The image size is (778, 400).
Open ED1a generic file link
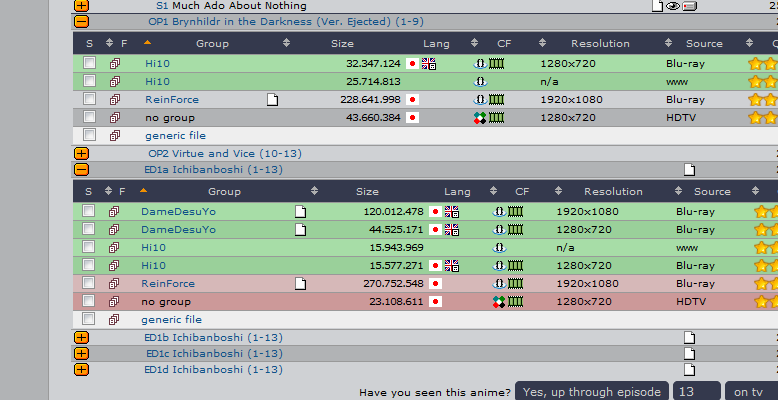click(171, 320)
